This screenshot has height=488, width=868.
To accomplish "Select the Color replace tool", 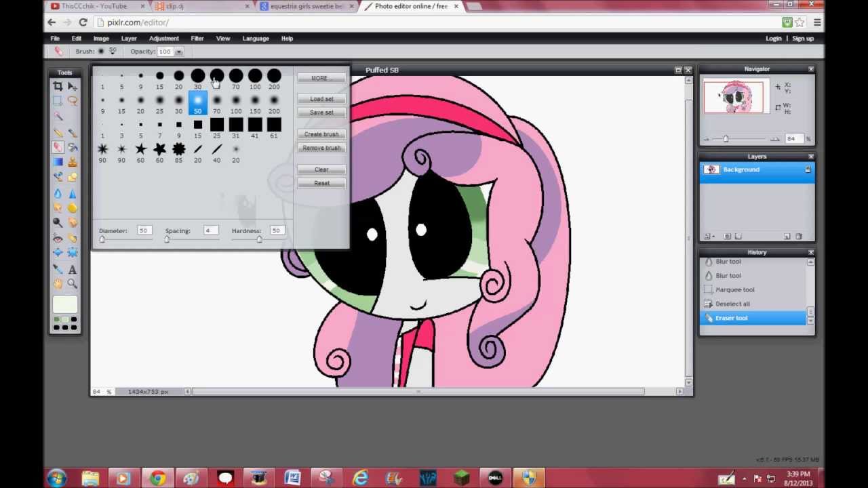I will pos(58,177).
